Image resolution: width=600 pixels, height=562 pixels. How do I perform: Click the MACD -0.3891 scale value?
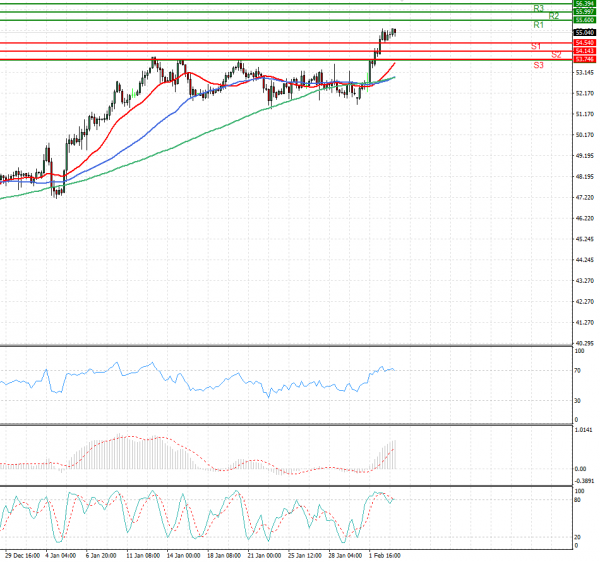(x=585, y=481)
